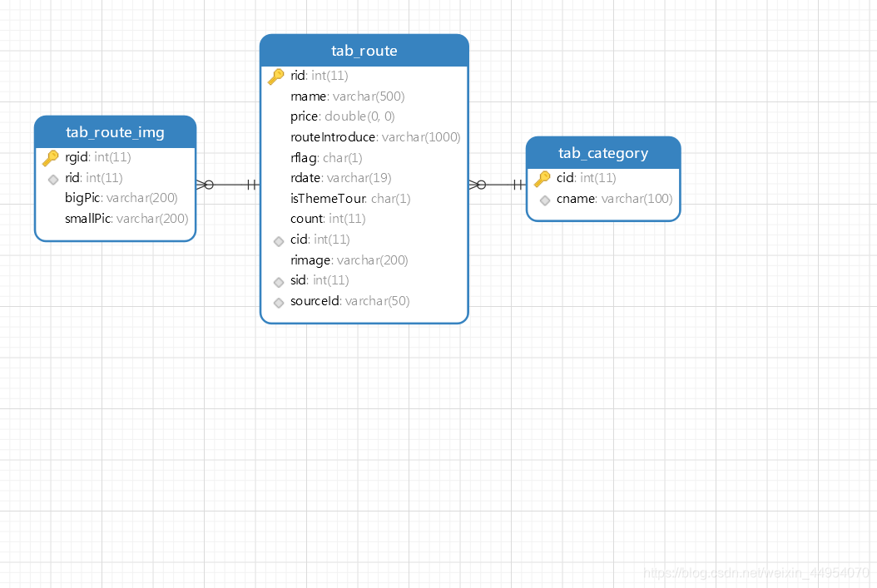The width and height of the screenshot is (877, 588).
Task: Click the count: int(11) field
Action: [x=328, y=219]
